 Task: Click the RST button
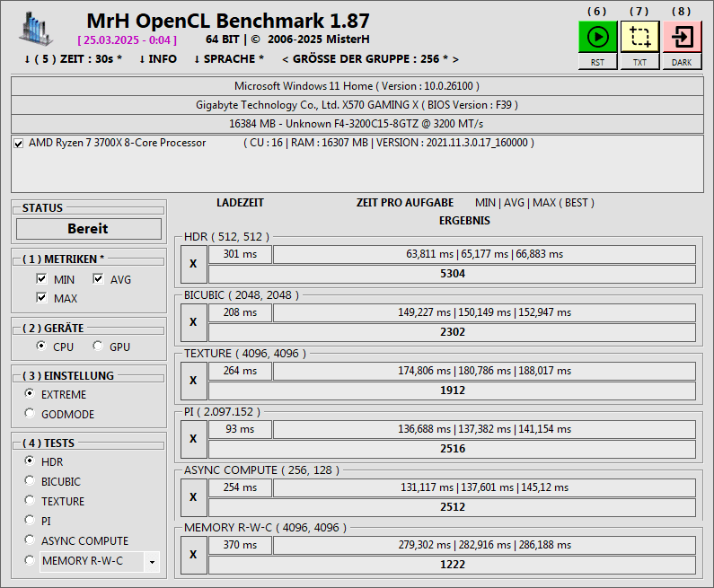coord(597,62)
